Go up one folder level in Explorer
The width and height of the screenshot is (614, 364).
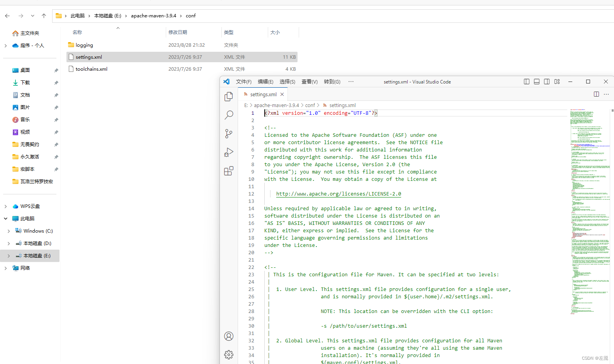(44, 16)
